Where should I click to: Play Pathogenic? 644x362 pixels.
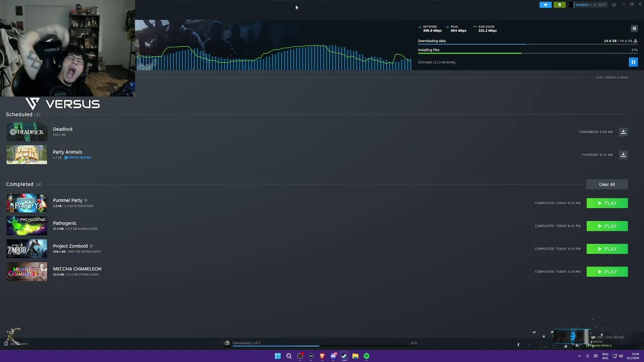(607, 226)
